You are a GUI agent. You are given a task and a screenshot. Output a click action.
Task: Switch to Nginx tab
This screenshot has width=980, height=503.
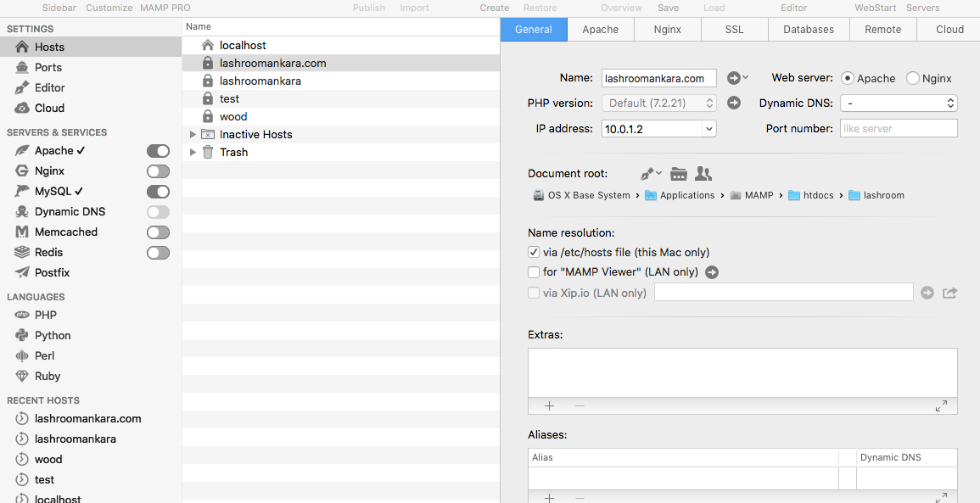pos(668,30)
